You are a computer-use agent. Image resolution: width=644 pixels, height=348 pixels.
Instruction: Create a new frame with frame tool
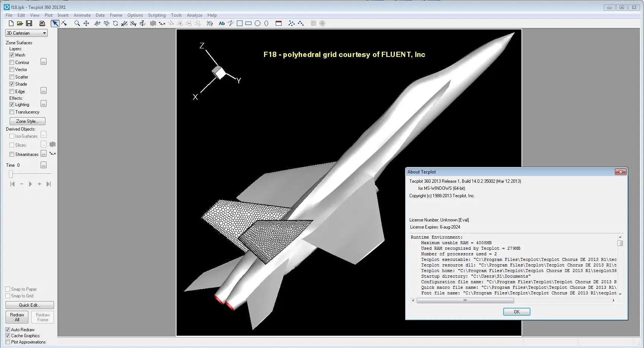[279, 23]
